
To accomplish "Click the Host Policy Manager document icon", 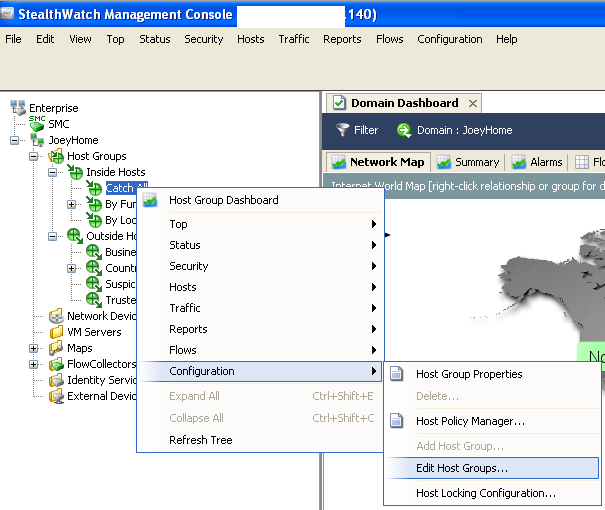I will 397,421.
